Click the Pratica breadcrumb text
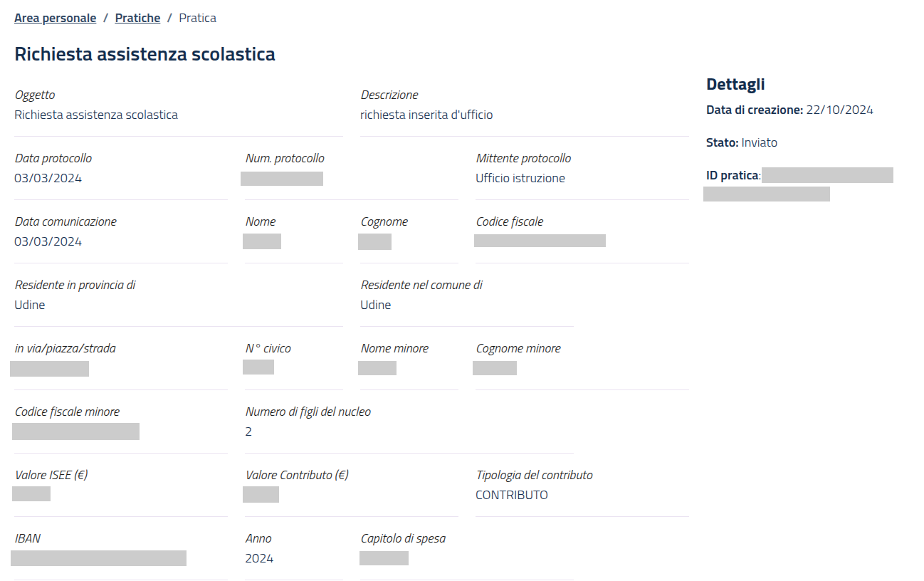The height and width of the screenshot is (581, 924). point(197,18)
